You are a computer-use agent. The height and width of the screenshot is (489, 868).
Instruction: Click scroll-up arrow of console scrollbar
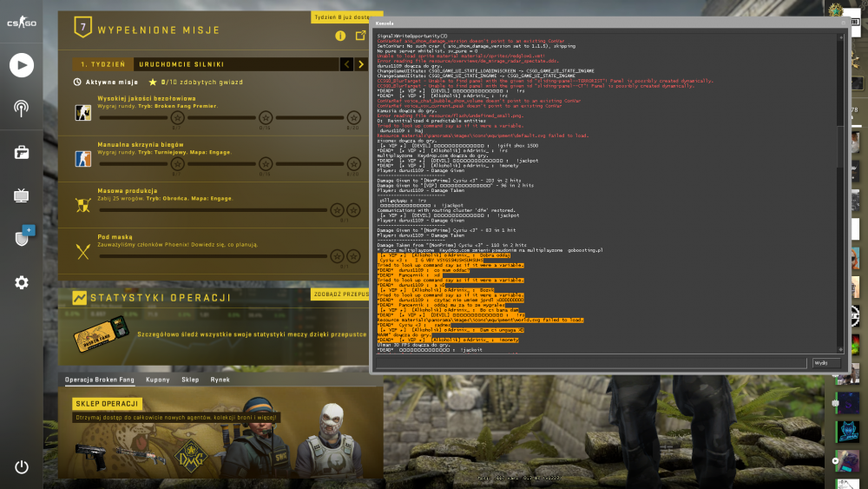[841, 37]
